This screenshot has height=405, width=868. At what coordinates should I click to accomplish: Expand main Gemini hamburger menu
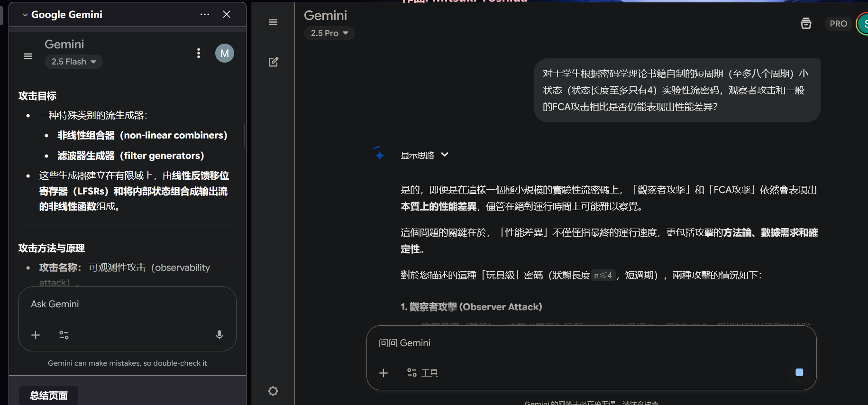[273, 22]
